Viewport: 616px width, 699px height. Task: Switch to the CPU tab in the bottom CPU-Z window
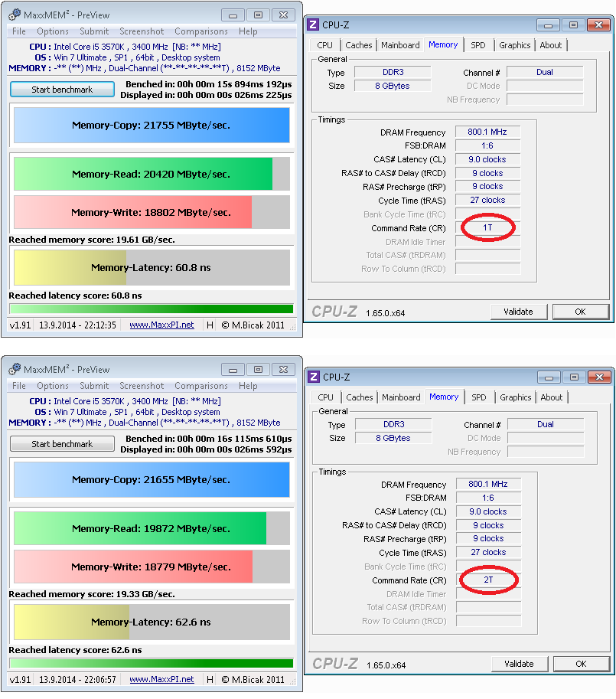click(x=325, y=397)
